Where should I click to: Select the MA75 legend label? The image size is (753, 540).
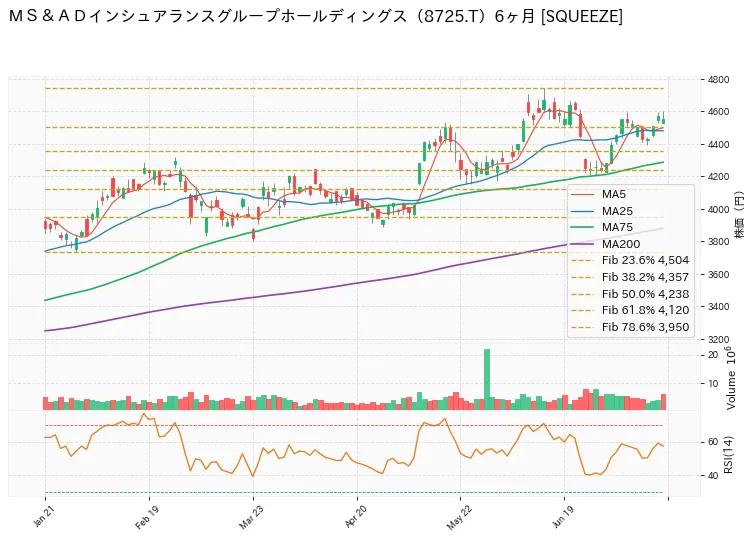coord(617,227)
